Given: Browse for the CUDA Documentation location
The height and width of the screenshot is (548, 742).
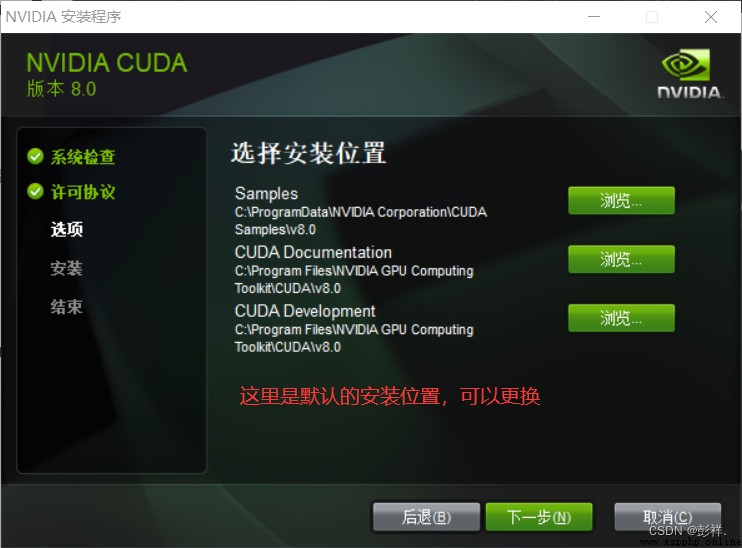Looking at the screenshot, I should point(621,259).
